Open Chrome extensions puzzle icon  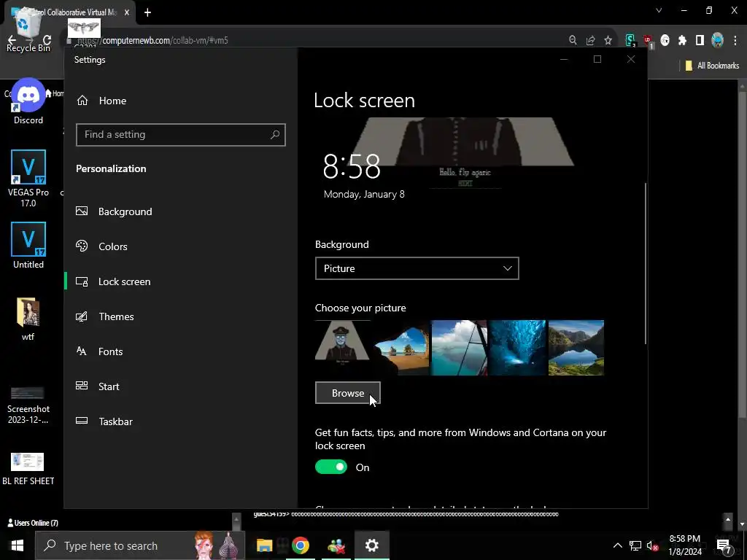(x=682, y=41)
